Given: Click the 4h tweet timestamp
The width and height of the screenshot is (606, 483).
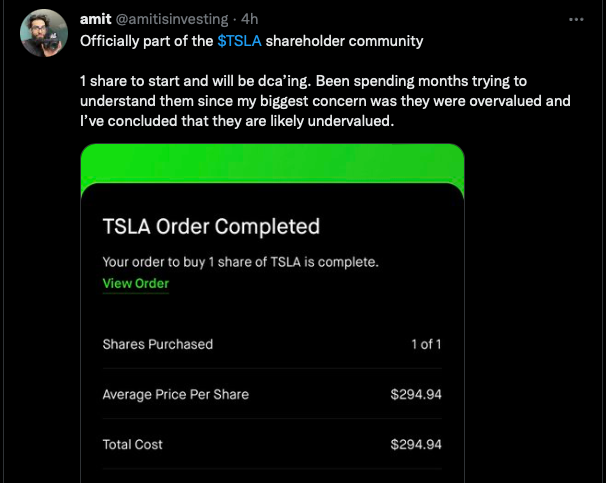Looking at the screenshot, I should click(250, 19).
